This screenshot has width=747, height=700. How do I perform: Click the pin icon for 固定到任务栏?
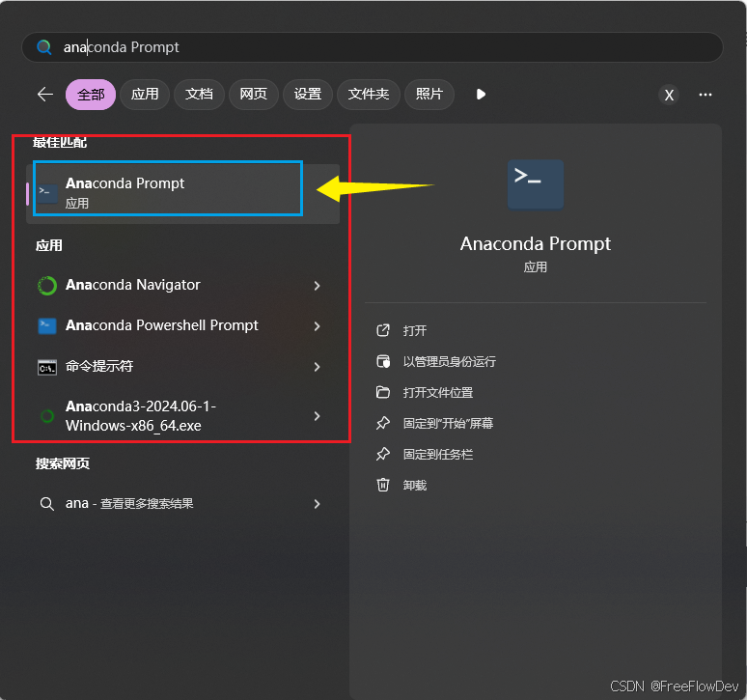(383, 454)
